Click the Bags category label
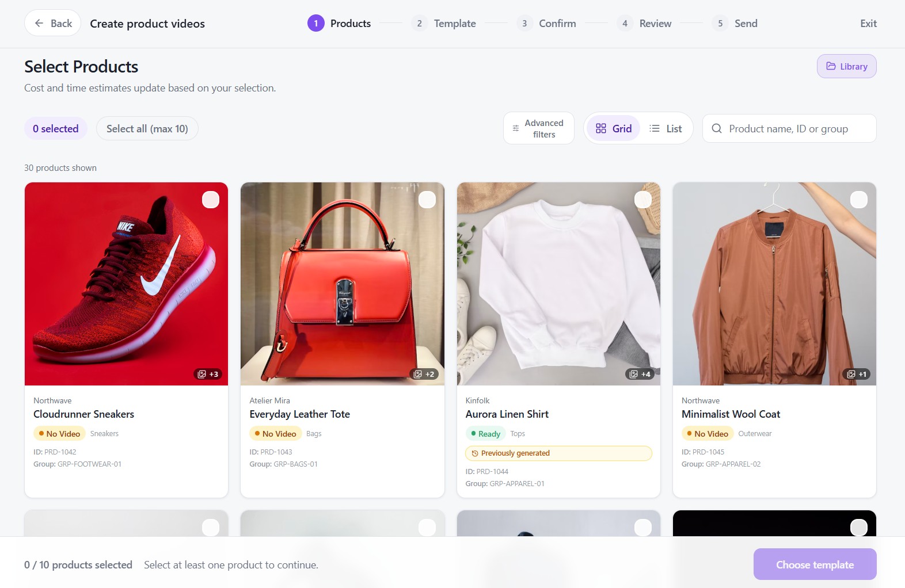Image resolution: width=905 pixels, height=588 pixels. (314, 434)
